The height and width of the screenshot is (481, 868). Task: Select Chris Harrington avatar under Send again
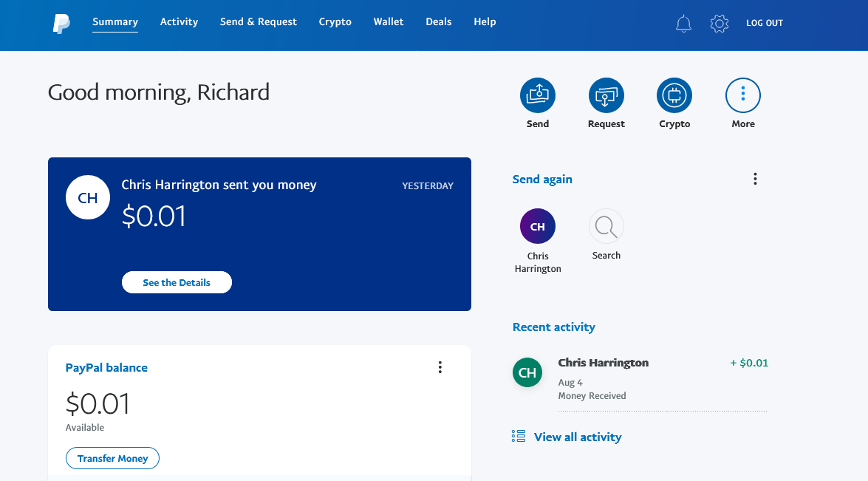pos(538,226)
